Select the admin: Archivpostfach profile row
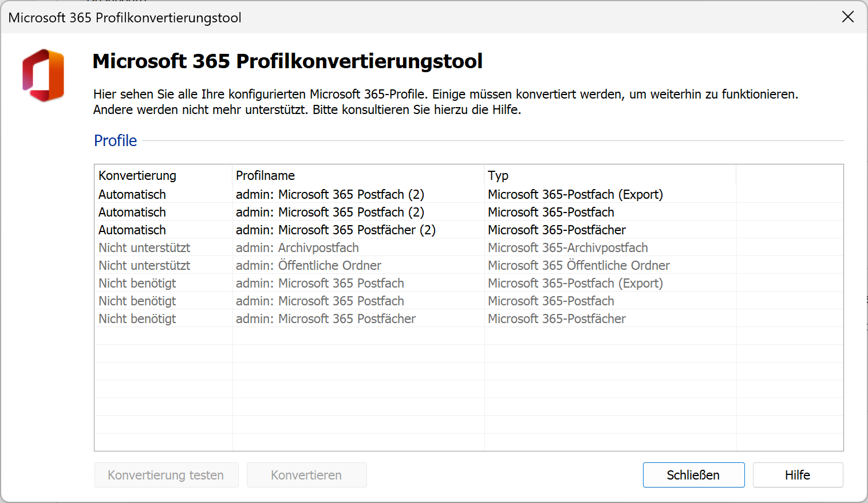Screen dimensions: 868x503 [297, 247]
